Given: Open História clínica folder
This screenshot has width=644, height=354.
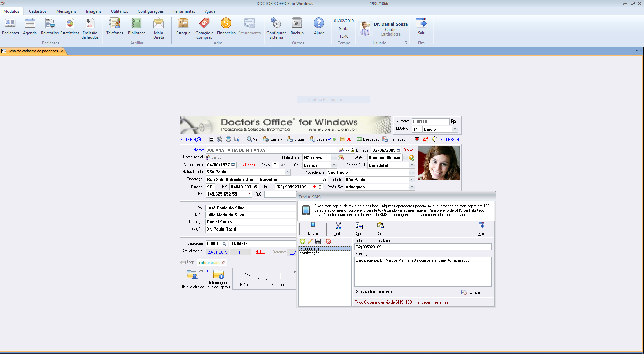Looking at the screenshot, I should [x=192, y=279].
